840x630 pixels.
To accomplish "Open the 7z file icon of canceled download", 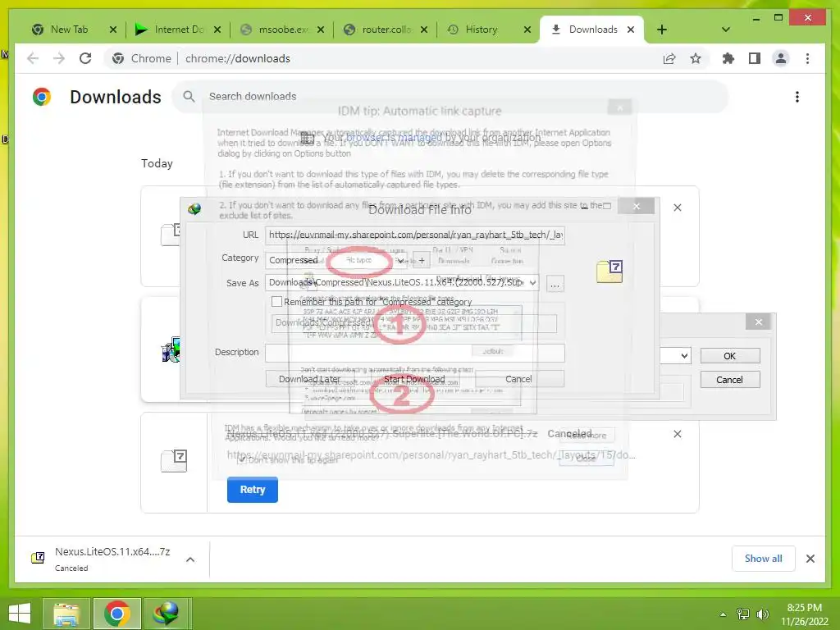I will pos(174,461).
